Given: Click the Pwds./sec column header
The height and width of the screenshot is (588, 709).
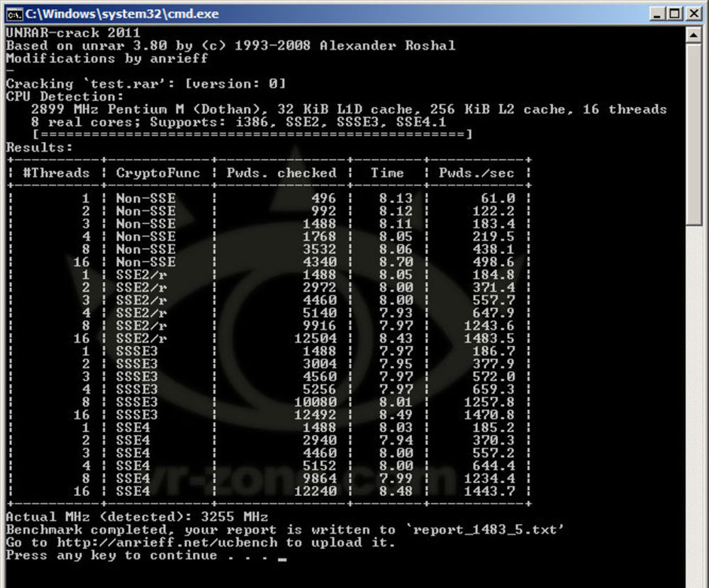Looking at the screenshot, I should point(476,173).
